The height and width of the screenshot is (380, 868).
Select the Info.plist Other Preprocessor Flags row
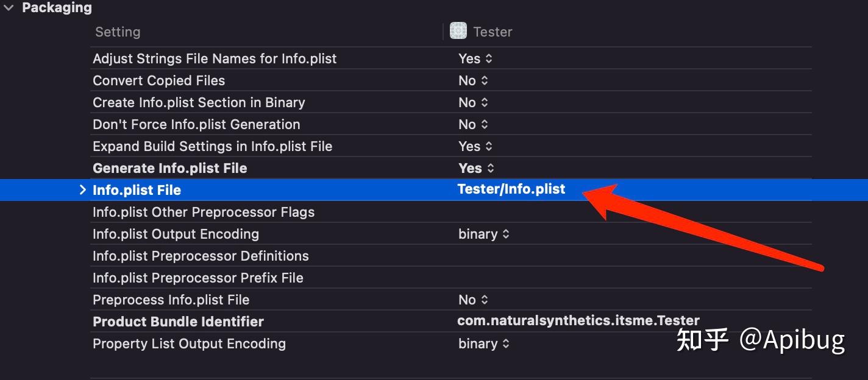click(204, 212)
